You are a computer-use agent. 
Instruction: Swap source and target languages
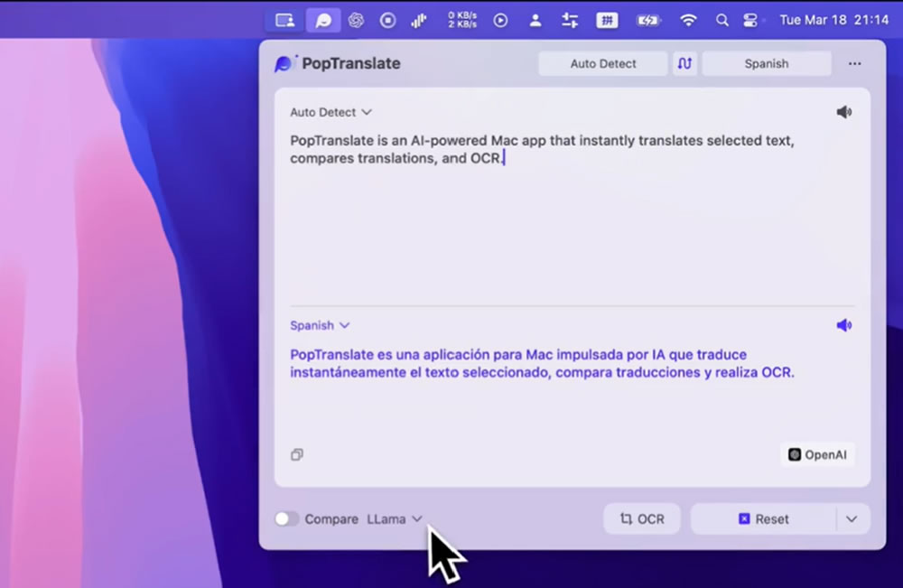(684, 63)
